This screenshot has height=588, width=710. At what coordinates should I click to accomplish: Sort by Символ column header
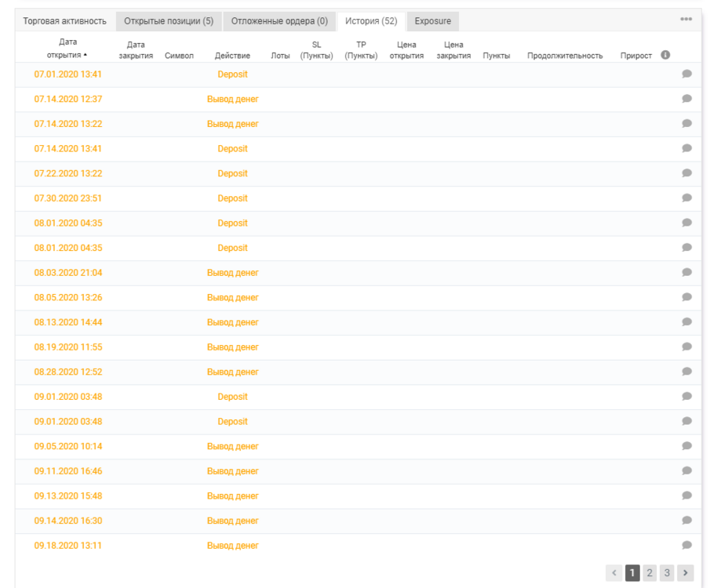pyautogui.click(x=179, y=56)
